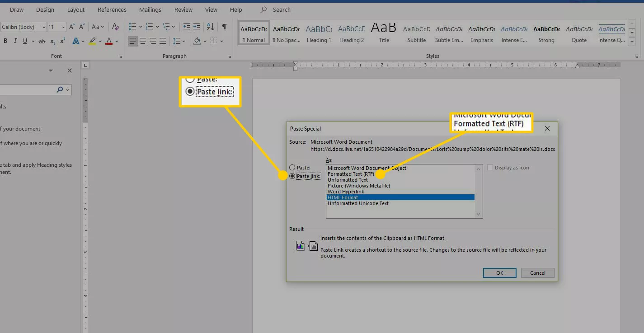Expand the Styles gallery More arrow
Viewport: 644px width, 333px height.
click(633, 42)
